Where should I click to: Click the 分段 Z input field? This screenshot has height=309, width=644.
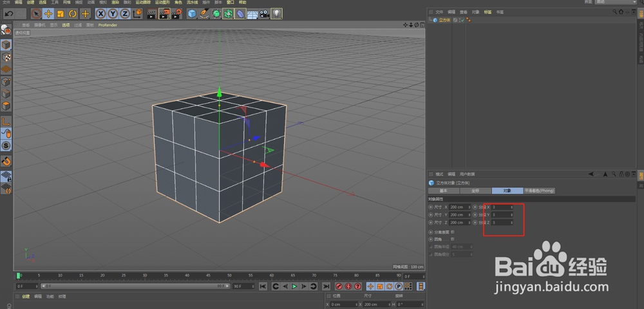[x=500, y=223]
